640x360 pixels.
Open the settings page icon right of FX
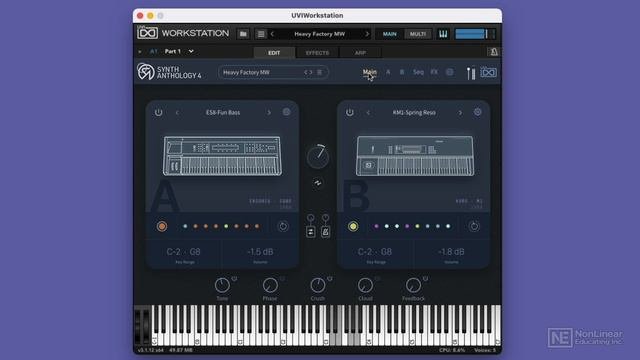pos(449,72)
